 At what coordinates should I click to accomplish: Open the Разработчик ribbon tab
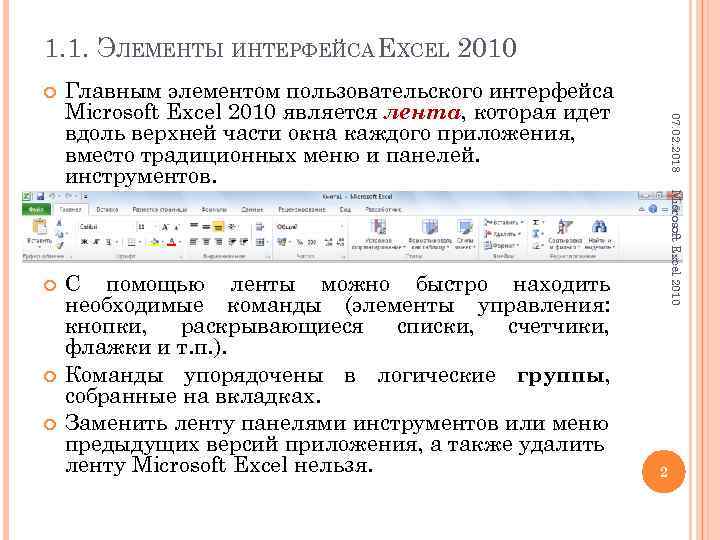[x=383, y=209]
